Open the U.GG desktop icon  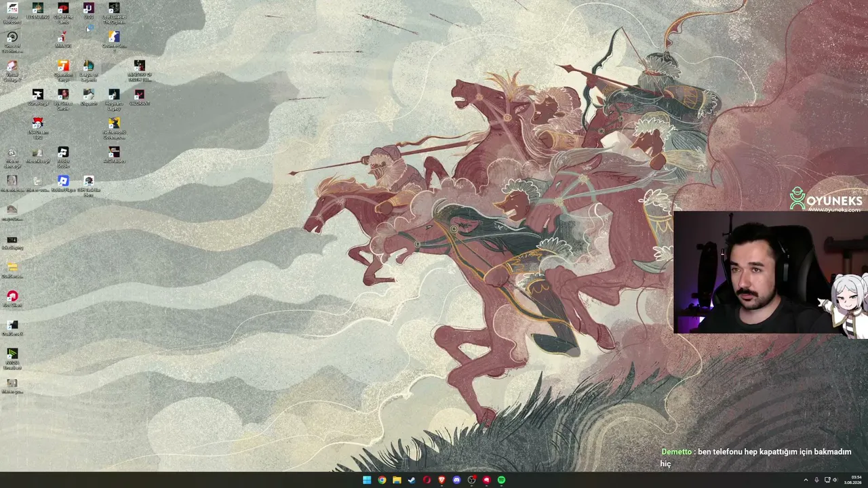(x=88, y=11)
